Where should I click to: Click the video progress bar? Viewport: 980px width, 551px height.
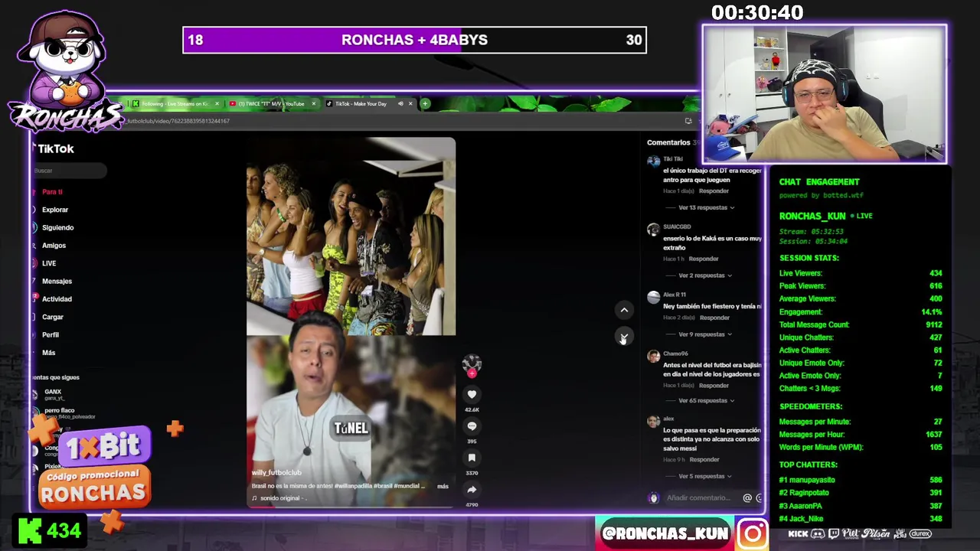point(351,506)
